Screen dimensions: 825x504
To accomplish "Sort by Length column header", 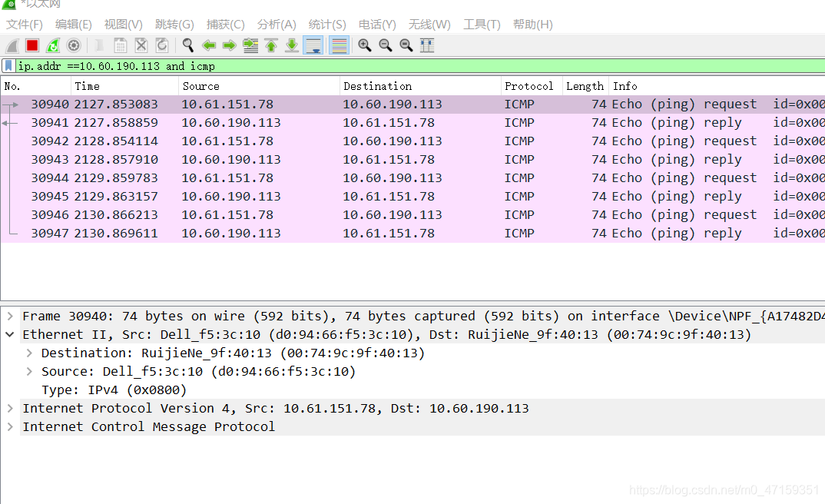I will coord(585,86).
